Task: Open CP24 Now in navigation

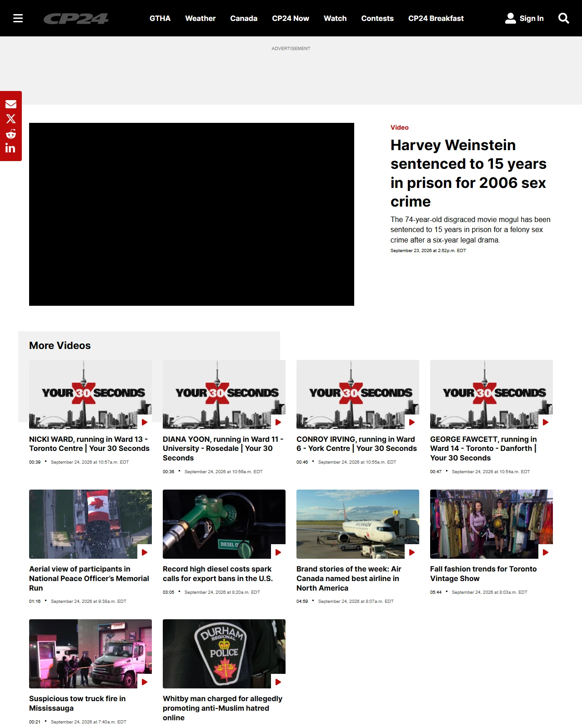Action: [x=291, y=18]
